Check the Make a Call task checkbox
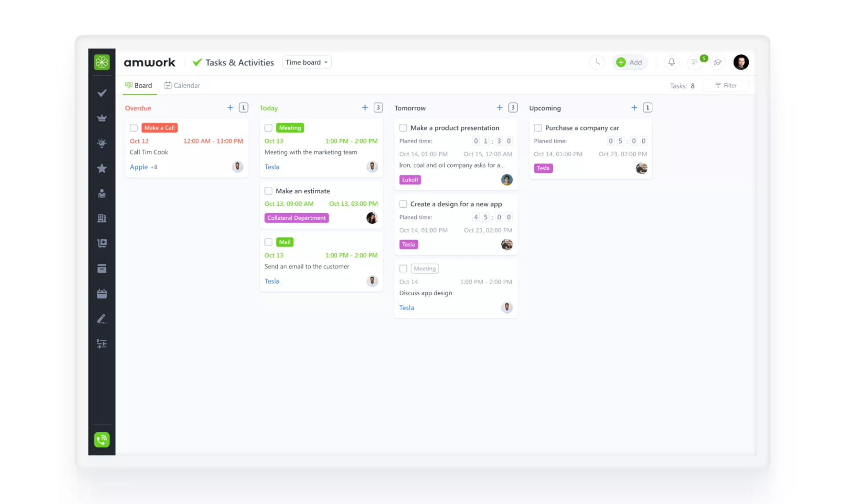This screenshot has height=504, width=845. pos(134,128)
